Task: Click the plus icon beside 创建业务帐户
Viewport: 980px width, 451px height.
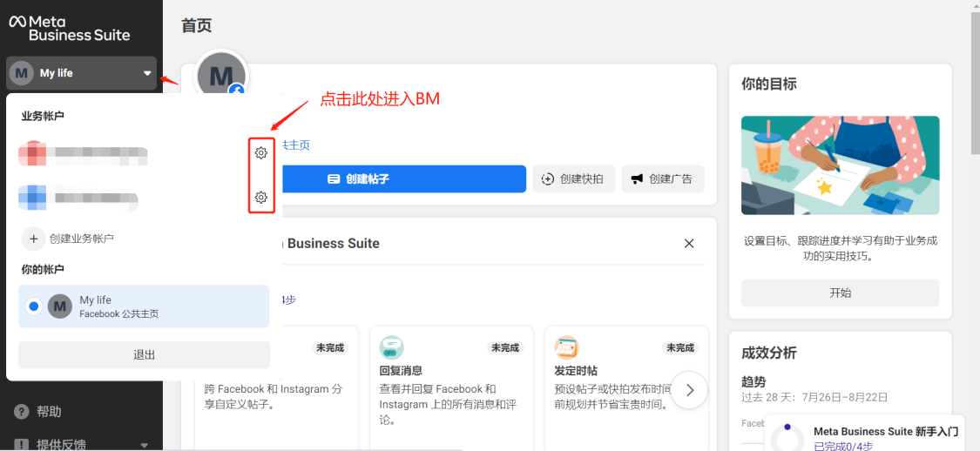Action: 34,239
